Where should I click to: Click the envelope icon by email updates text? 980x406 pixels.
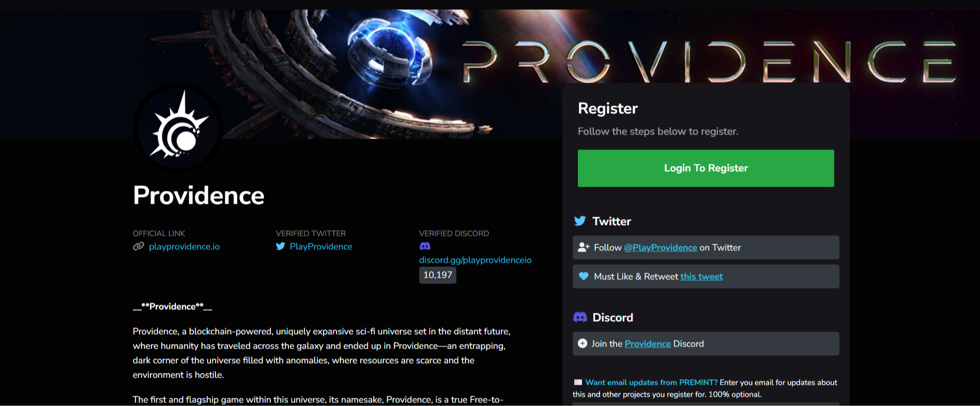click(x=578, y=382)
